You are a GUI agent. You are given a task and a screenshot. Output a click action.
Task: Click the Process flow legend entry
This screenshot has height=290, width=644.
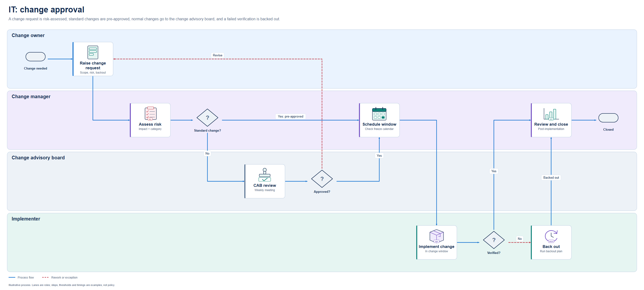pos(21,277)
